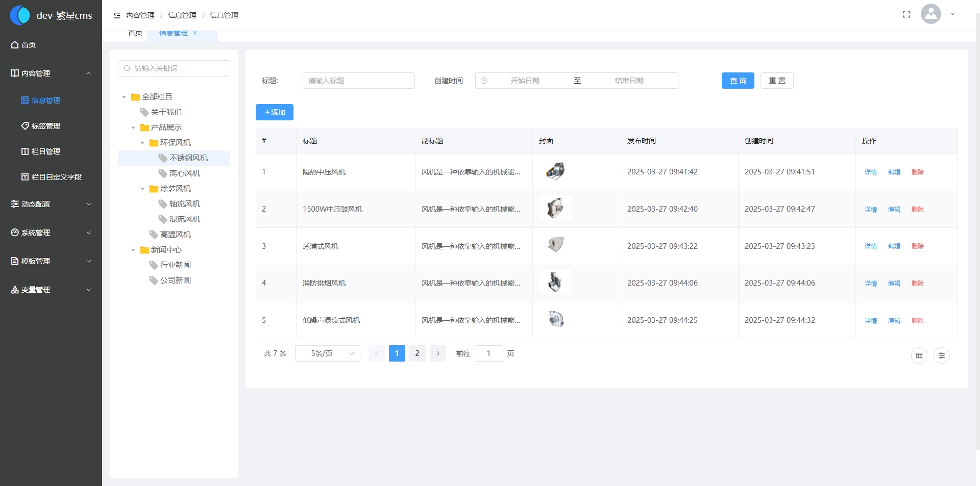Delete the 透浦式风机 row
Viewport: 980px width, 486px height.
point(917,246)
